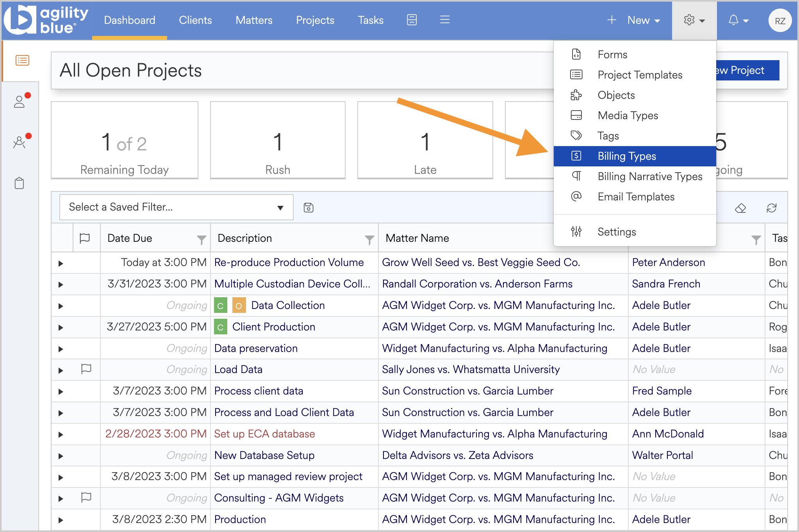Choose Tags from the settings menu

[635, 136]
